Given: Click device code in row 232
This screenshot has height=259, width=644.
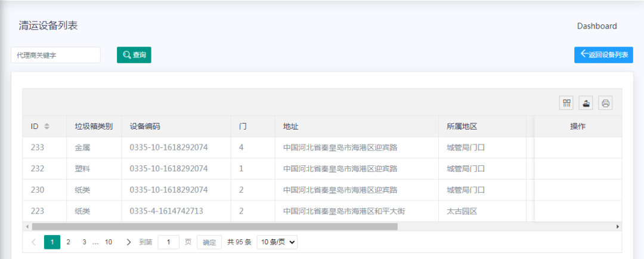Looking at the screenshot, I should click(176, 168).
